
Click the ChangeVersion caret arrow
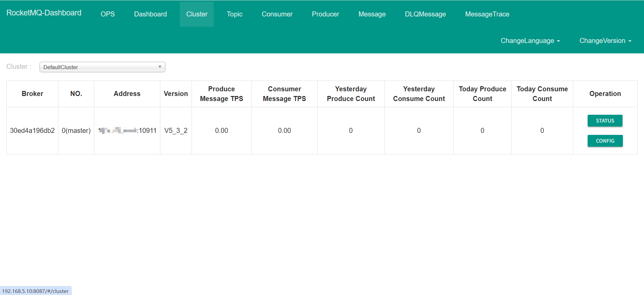(630, 41)
